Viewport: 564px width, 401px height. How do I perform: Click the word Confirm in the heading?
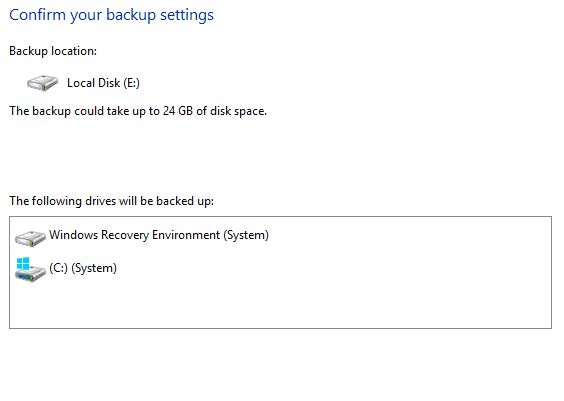pyautogui.click(x=37, y=15)
